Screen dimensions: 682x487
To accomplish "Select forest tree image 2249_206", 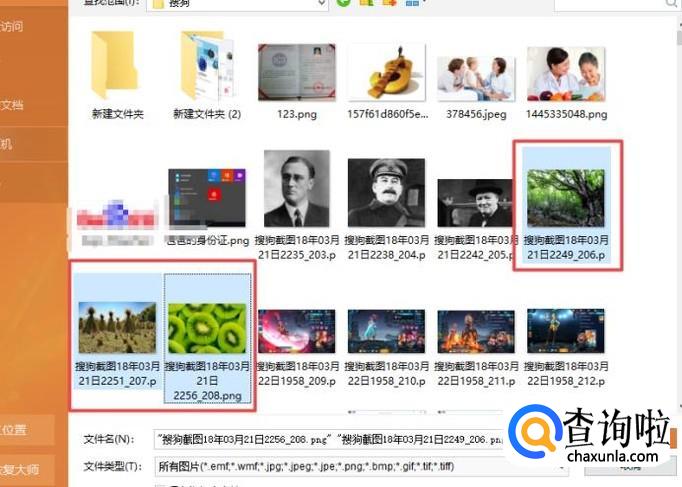I will (x=567, y=201).
